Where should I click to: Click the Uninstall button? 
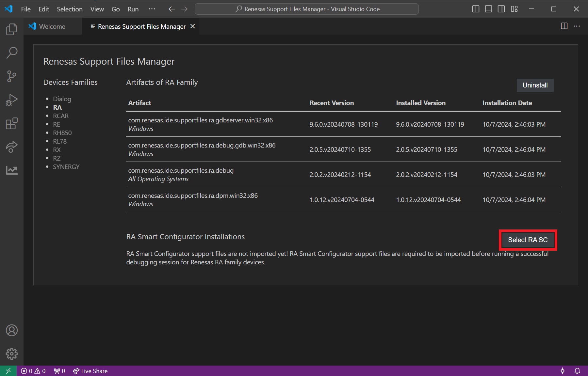[535, 85]
